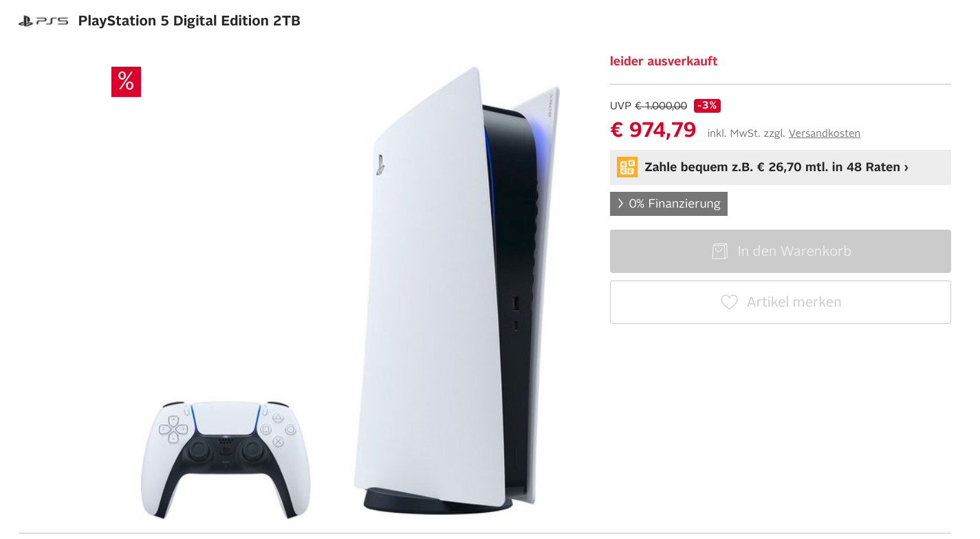Click the red percent sale badge
This screenshot has height=539, width=980.
click(126, 82)
